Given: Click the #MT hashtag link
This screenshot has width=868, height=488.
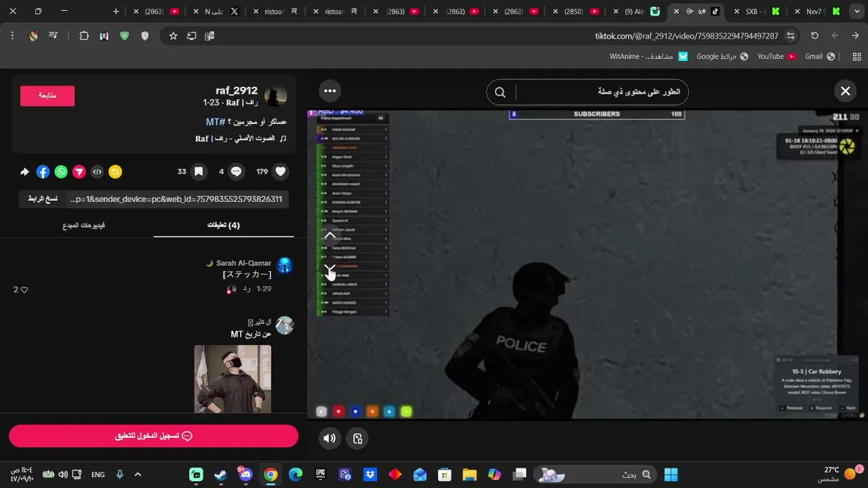Looking at the screenshot, I should click(216, 121).
